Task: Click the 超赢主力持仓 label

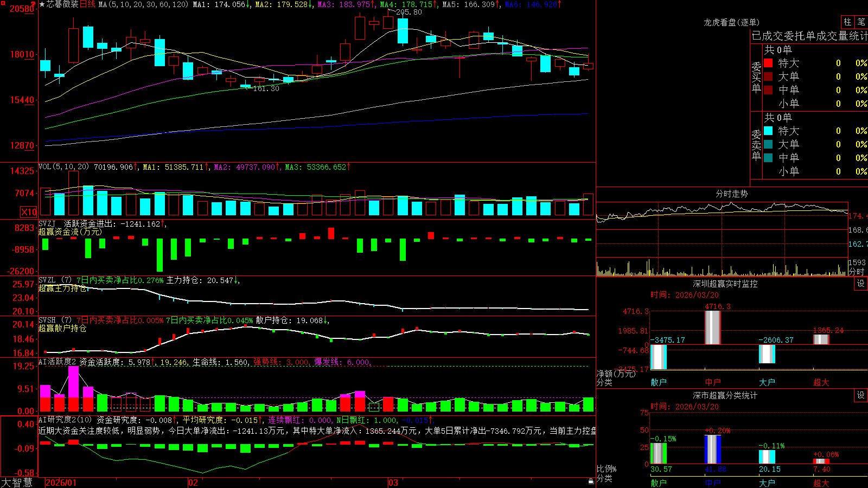Action: pos(62,288)
